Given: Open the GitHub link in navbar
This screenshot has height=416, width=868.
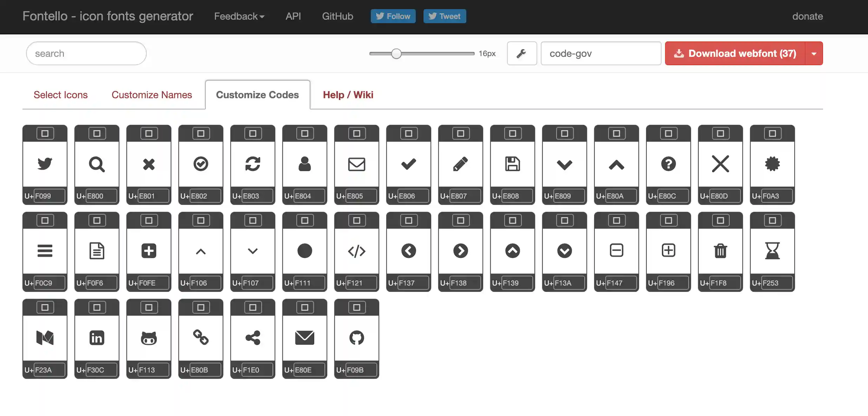Looking at the screenshot, I should 337,16.
